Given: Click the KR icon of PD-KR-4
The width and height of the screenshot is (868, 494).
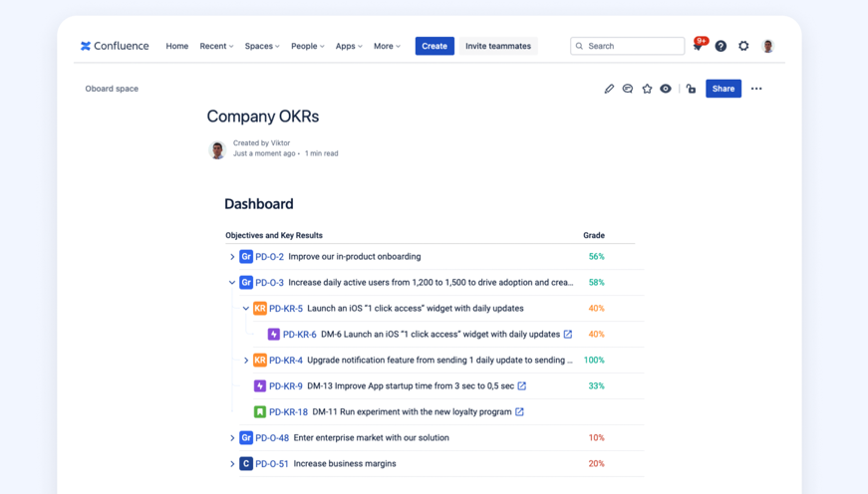Looking at the screenshot, I should [260, 361].
